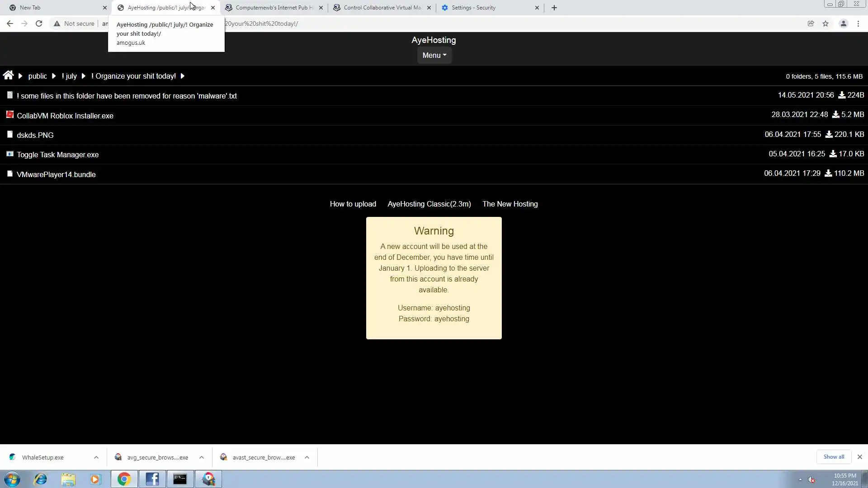Open The New Hosting link

(510, 204)
